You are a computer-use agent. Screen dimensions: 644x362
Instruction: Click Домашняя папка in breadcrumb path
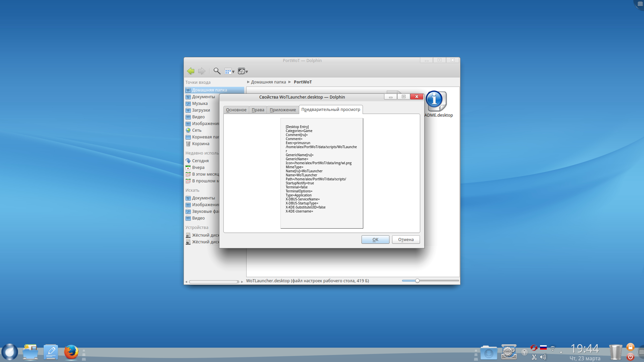click(268, 82)
